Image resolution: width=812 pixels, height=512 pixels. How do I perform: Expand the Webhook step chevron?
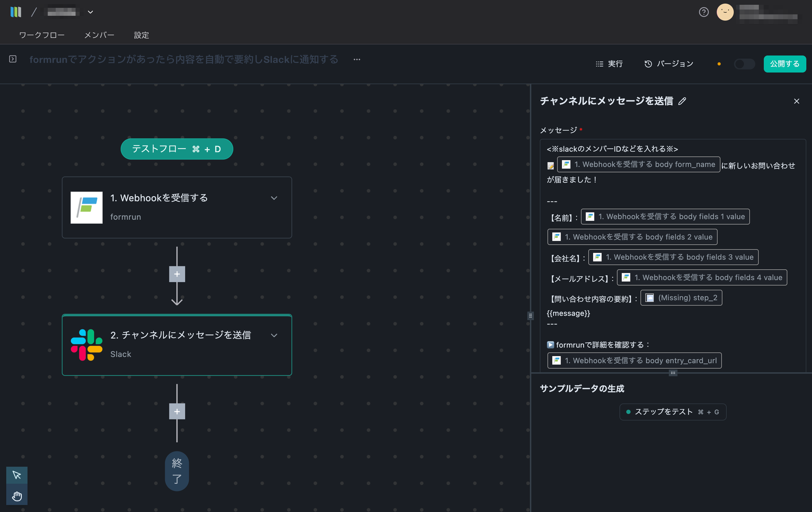(274, 198)
